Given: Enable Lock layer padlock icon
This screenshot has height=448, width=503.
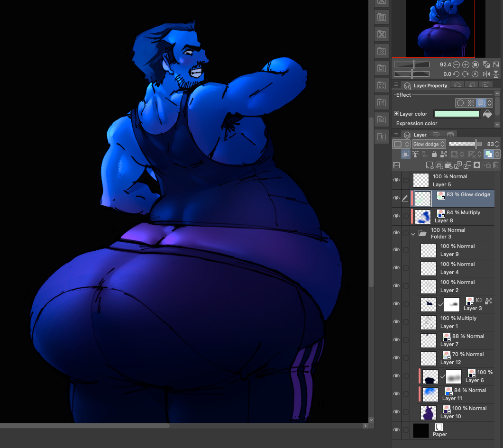Looking at the screenshot, I should coord(434,154).
